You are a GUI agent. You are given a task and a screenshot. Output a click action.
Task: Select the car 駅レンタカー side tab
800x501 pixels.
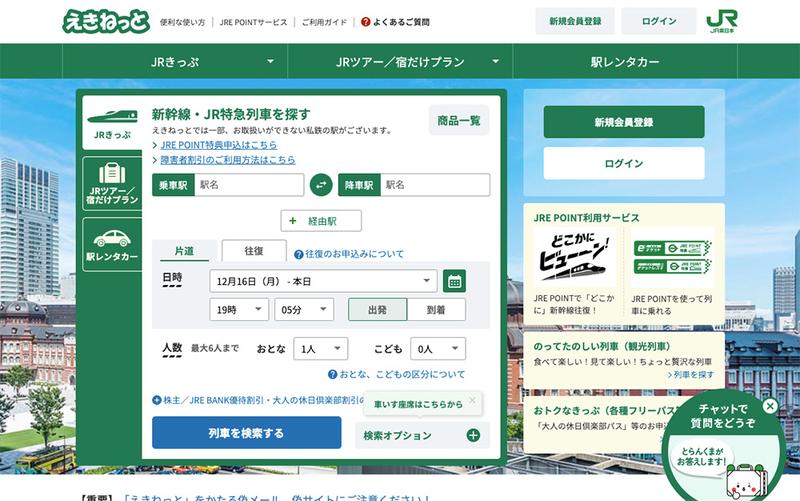[x=112, y=245]
